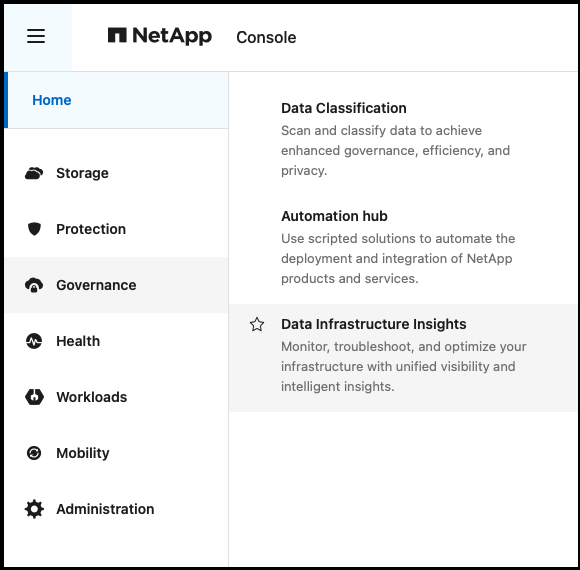Image resolution: width=580 pixels, height=570 pixels.
Task: Click the Console title text
Action: click(266, 37)
